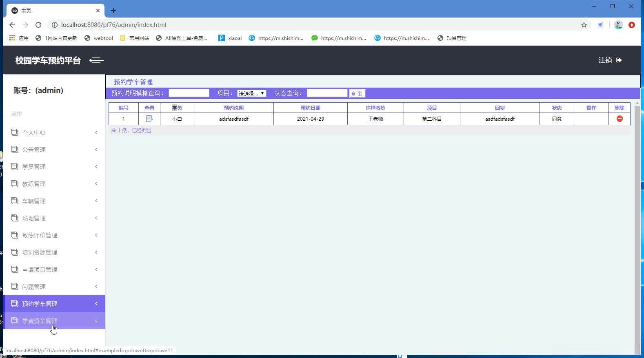Image resolution: width=644 pixels, height=358 pixels.
Task: Open the browser profile avatar icon
Action: [618, 25]
